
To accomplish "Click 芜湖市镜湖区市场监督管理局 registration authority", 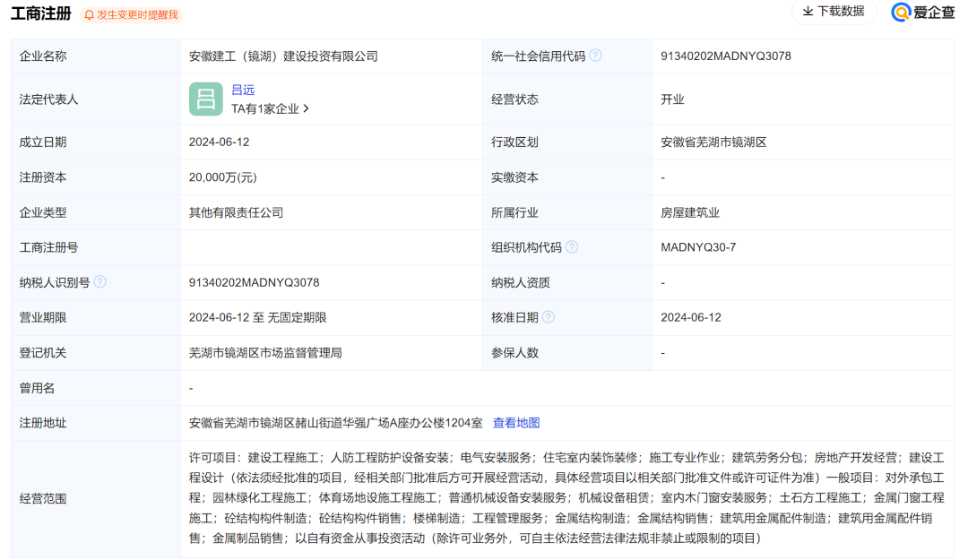I will [x=265, y=353].
